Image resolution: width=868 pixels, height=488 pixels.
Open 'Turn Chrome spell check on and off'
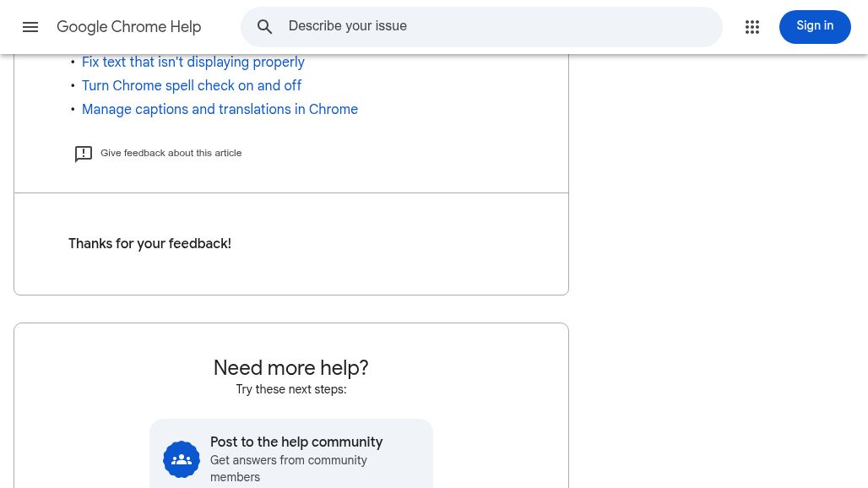tap(192, 86)
